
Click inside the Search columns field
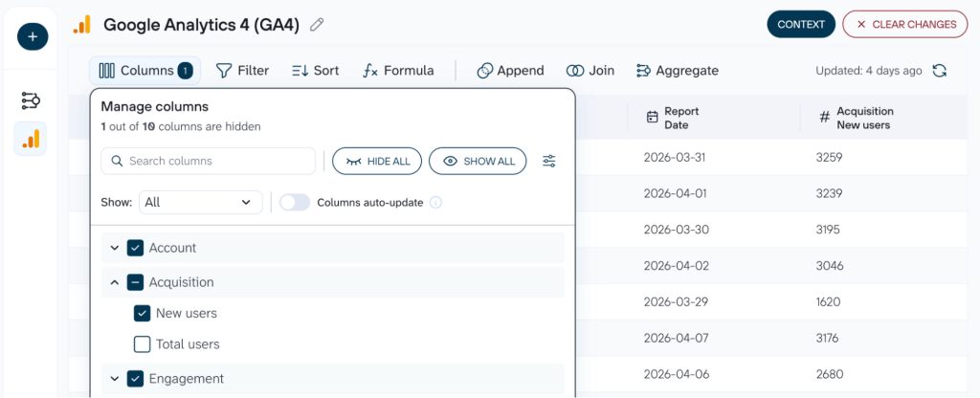click(208, 161)
